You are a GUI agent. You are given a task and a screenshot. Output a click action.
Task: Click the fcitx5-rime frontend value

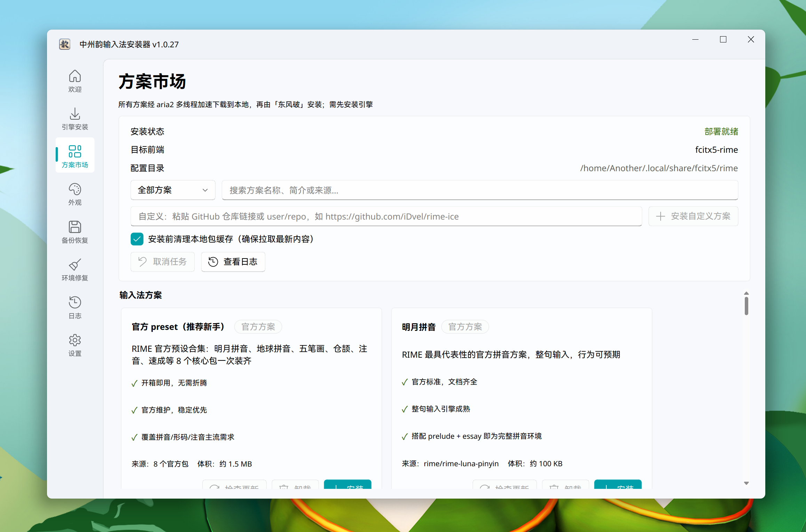coord(717,150)
